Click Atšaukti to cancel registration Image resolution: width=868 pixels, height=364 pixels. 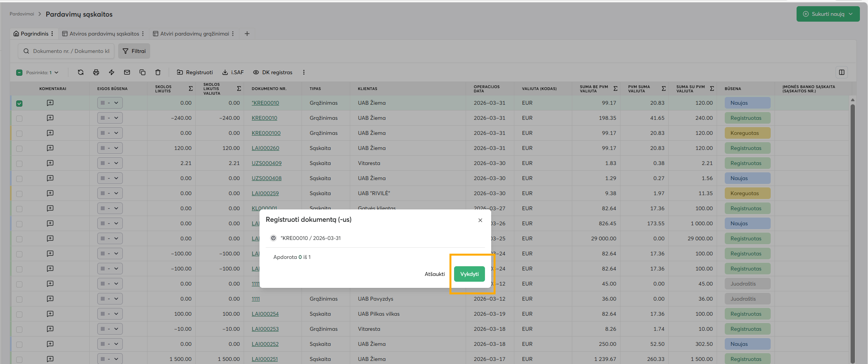click(x=434, y=274)
